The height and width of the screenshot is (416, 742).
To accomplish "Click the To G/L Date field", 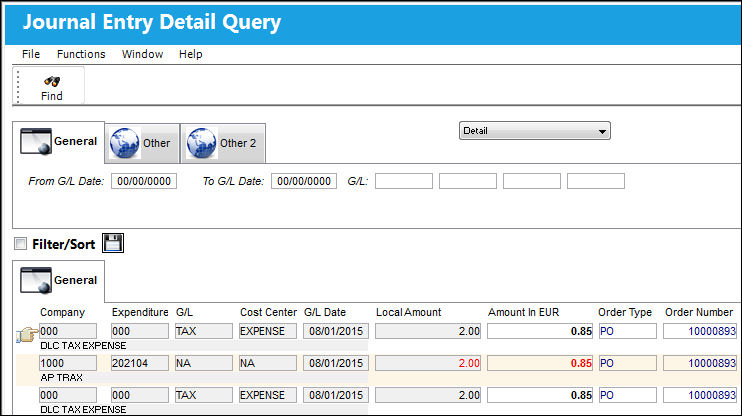I will [x=304, y=181].
